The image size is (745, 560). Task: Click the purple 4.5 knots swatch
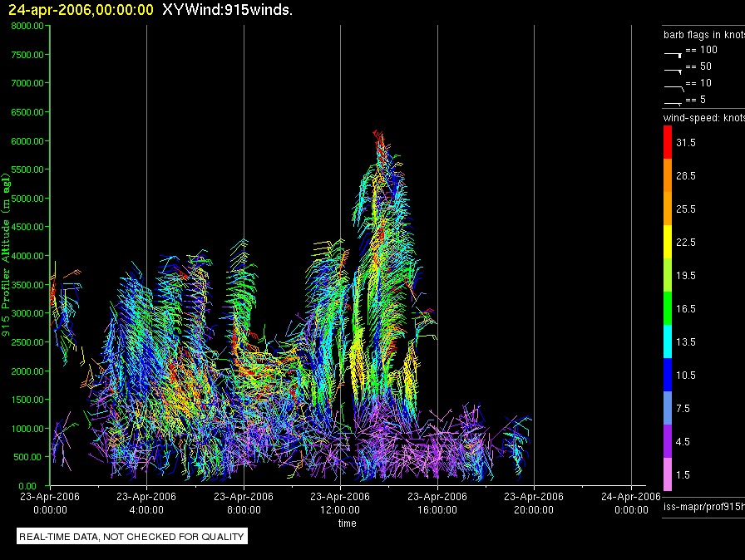[668, 441]
